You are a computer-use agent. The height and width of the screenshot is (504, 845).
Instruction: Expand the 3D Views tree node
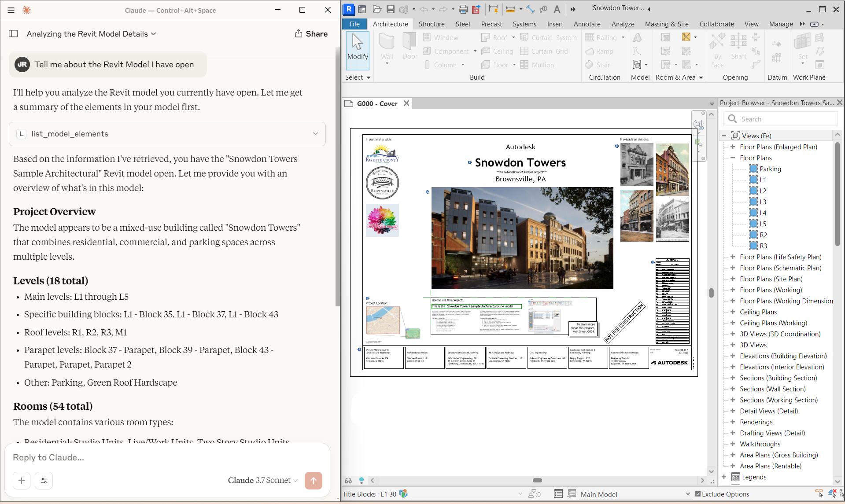click(733, 345)
